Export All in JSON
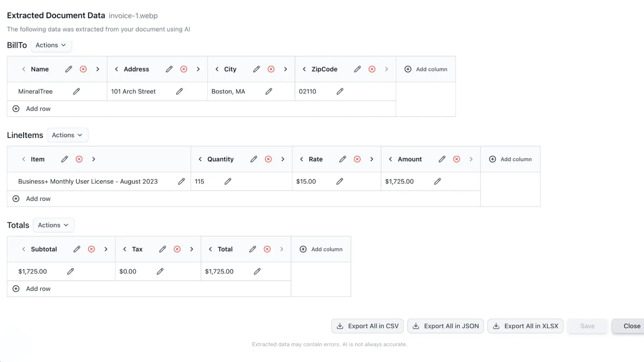Screen dimensions: 644x362 tap(446, 326)
